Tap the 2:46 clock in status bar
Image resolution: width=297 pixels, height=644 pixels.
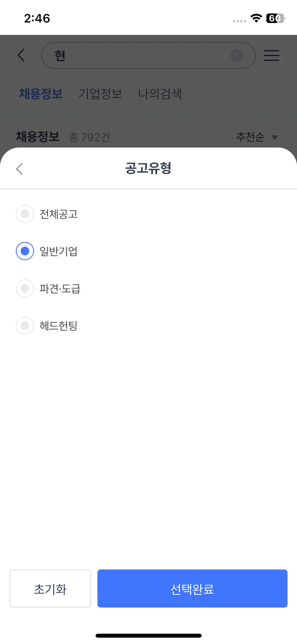(x=37, y=19)
